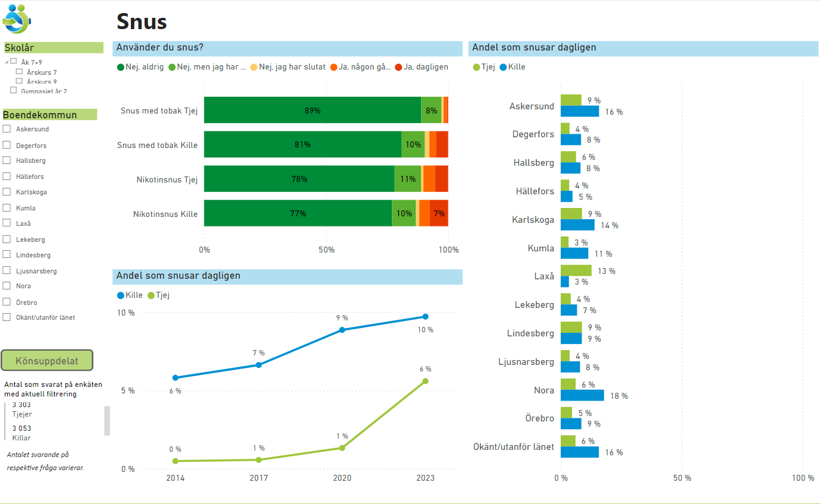Click the Boendekommun slicer header
The height and width of the screenshot is (504, 820).
coord(49,115)
